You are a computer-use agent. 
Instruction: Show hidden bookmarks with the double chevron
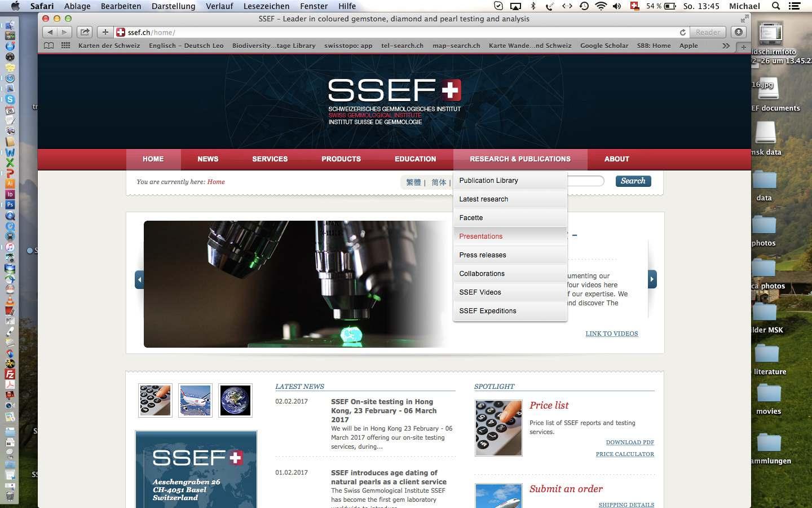pyautogui.click(x=726, y=46)
